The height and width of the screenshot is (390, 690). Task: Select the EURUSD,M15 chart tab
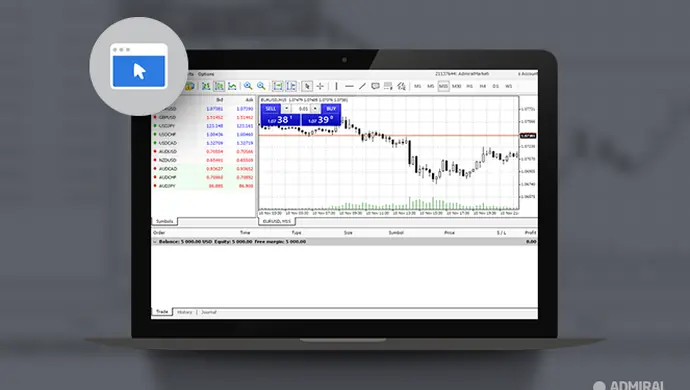pyautogui.click(x=277, y=221)
